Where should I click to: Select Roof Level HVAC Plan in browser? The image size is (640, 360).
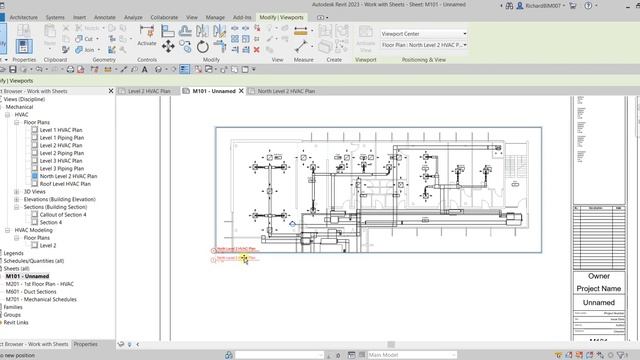click(65, 184)
